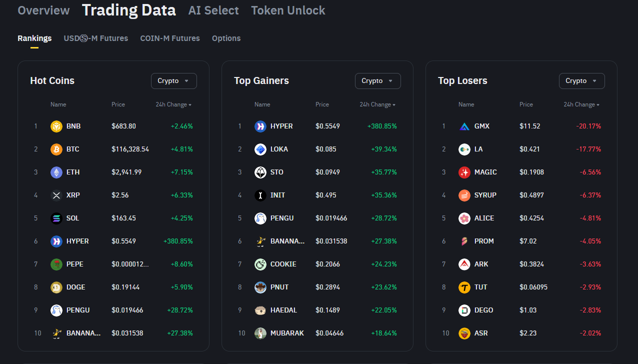638x364 pixels.
Task: Click the TUT icon in Top Losers
Action: pyautogui.click(x=464, y=287)
